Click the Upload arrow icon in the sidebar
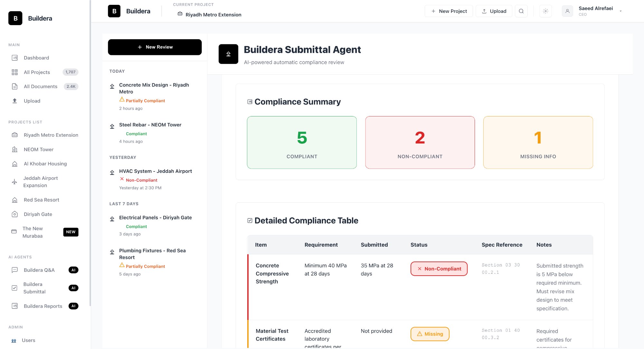 tap(14, 101)
